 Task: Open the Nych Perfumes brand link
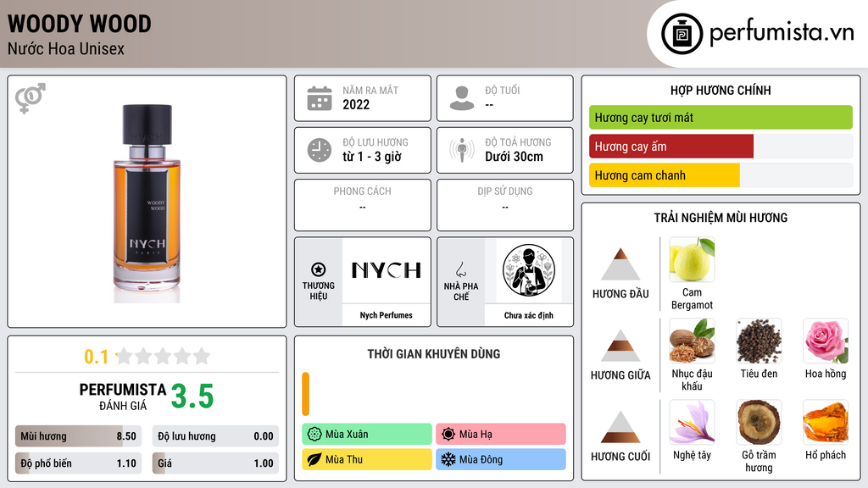pyautogui.click(x=387, y=315)
